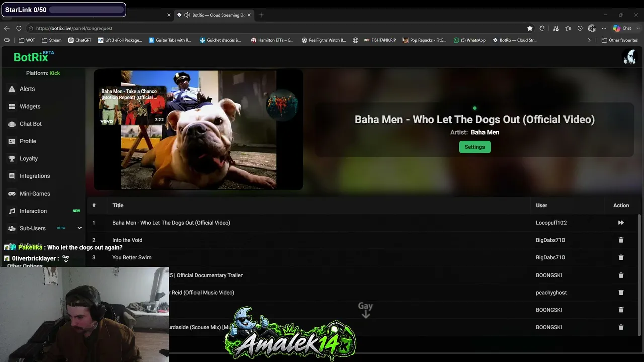Click the favourite star in address bar

tap(530, 28)
